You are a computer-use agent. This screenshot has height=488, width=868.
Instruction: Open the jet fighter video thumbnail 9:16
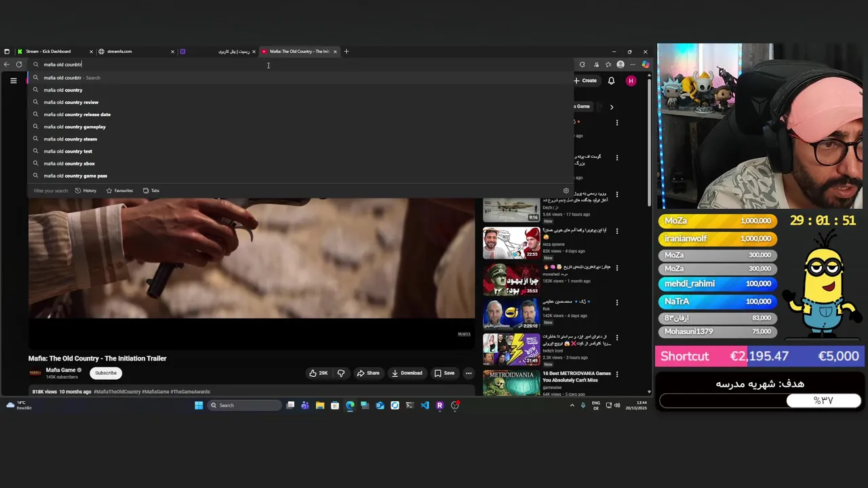pyautogui.click(x=511, y=209)
